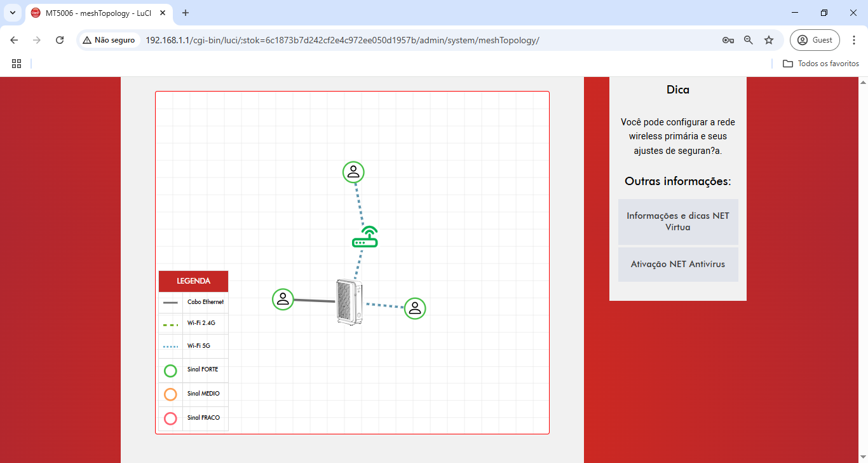Expand the tab search dropdown arrow
Viewport: 868px width, 463px height.
[x=13, y=13]
